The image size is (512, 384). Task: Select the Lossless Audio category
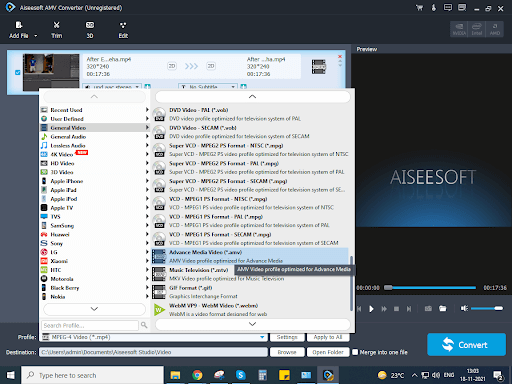(95, 146)
